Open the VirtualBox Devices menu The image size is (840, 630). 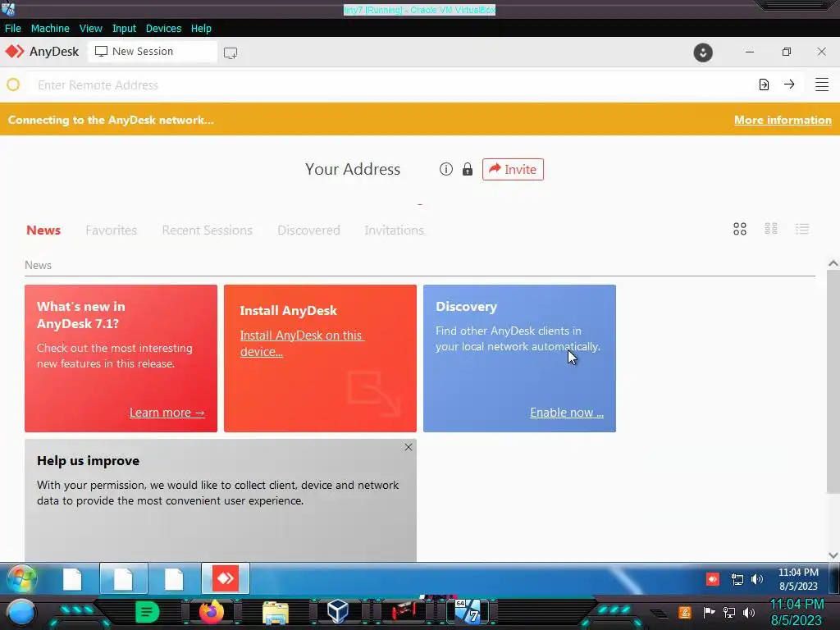(163, 29)
